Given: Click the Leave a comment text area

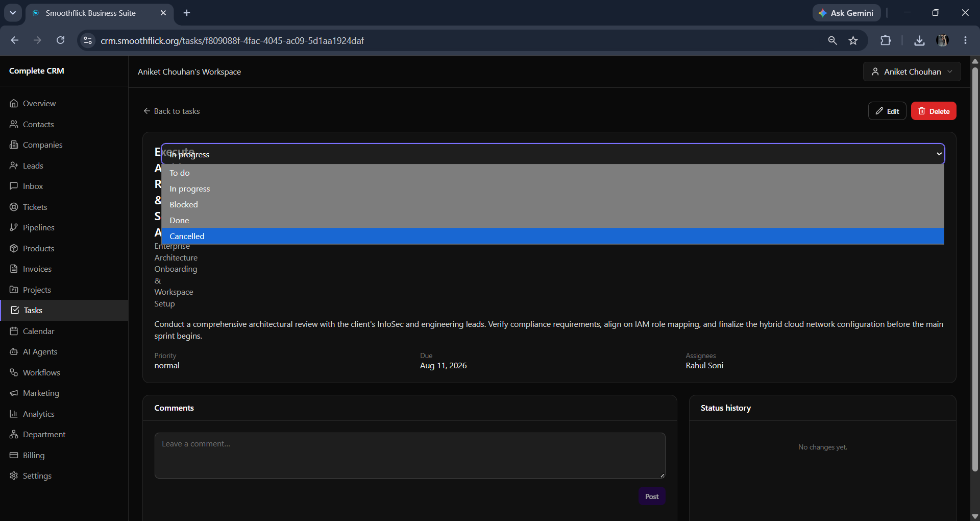Looking at the screenshot, I should [x=410, y=456].
